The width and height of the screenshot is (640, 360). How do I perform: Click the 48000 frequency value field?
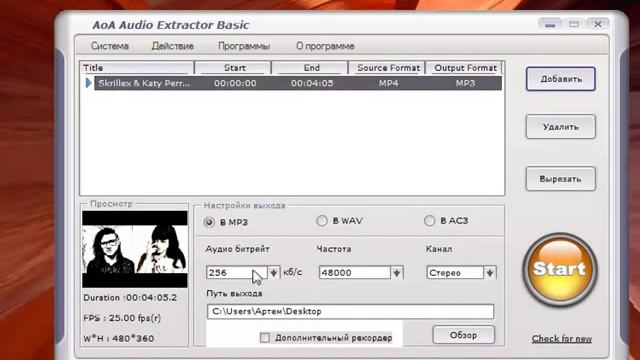tap(355, 273)
